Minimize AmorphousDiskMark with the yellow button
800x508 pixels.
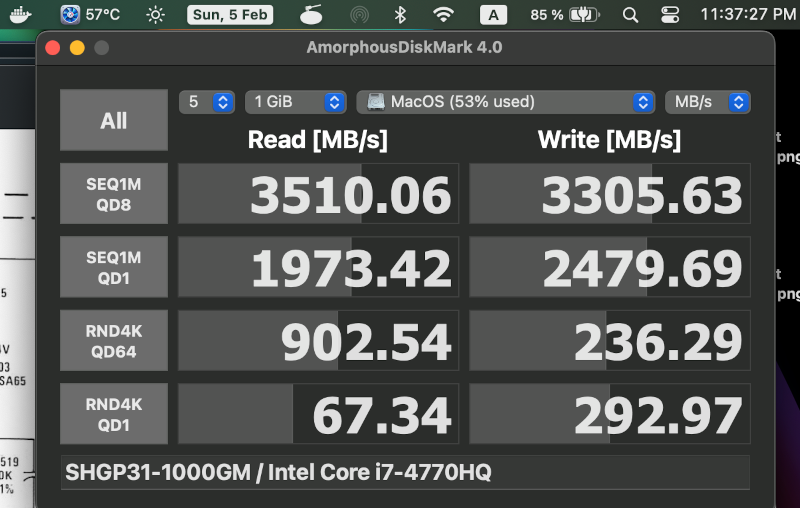(77, 48)
